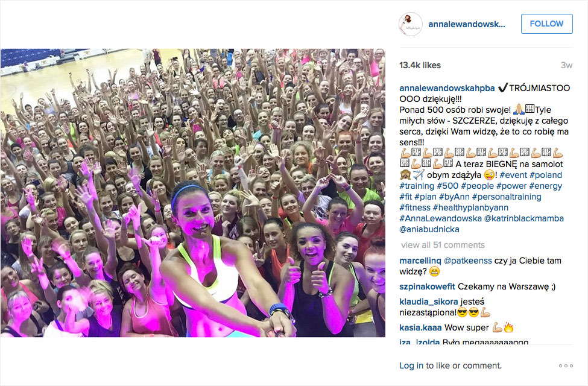
Task: Open the three-dot more options menu
Action: (566, 365)
